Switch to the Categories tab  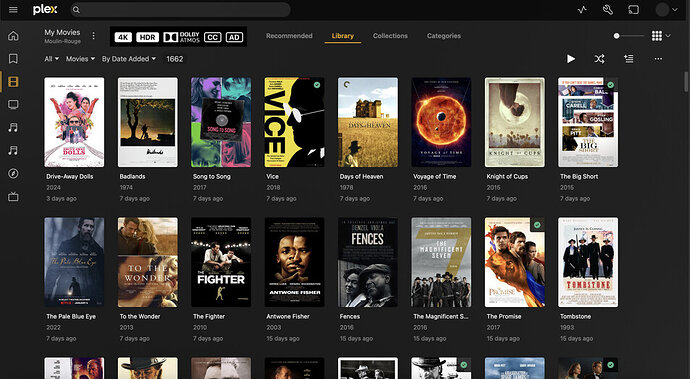444,36
